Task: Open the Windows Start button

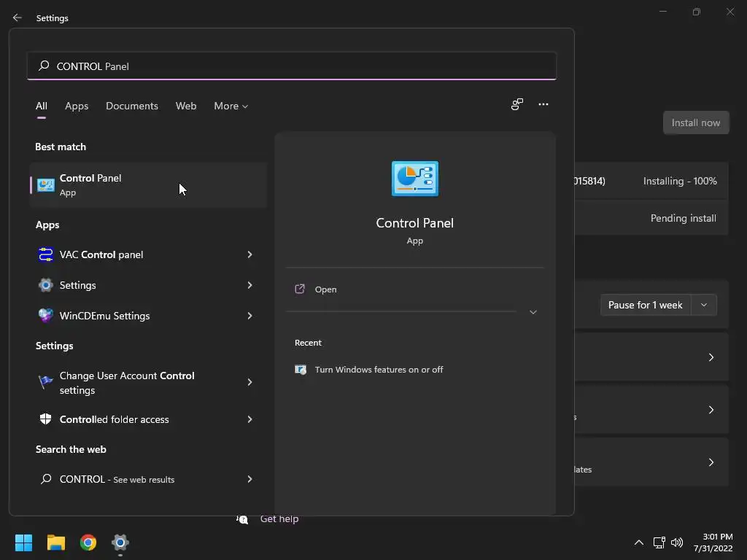Action: click(23, 542)
